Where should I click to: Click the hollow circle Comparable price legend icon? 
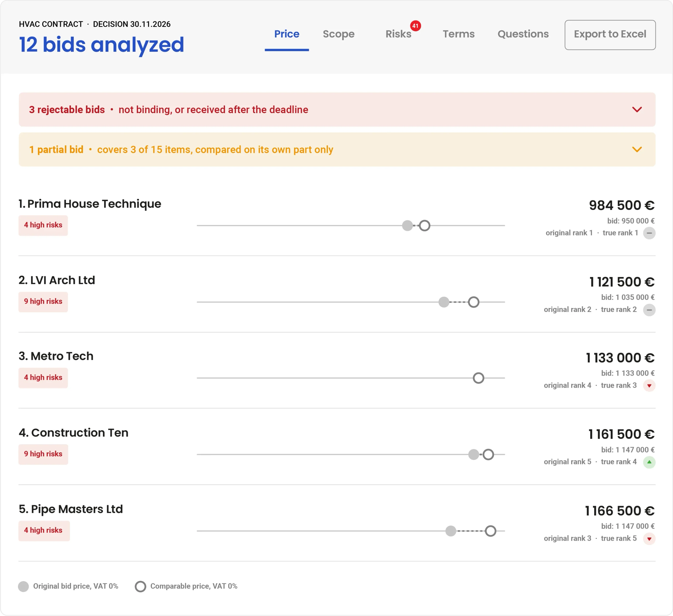coord(140,586)
